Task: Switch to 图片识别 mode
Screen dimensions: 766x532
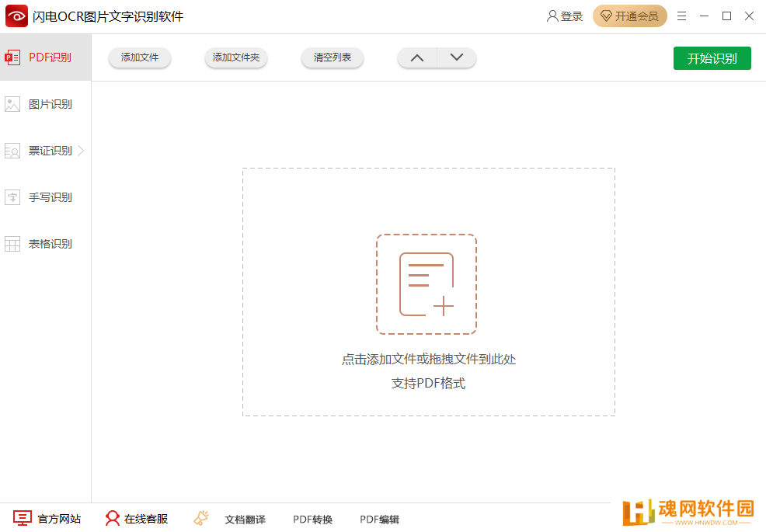Action: pos(45,104)
